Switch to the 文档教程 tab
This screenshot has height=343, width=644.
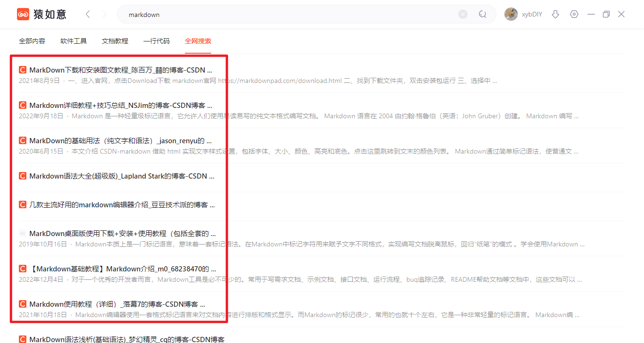pos(115,41)
